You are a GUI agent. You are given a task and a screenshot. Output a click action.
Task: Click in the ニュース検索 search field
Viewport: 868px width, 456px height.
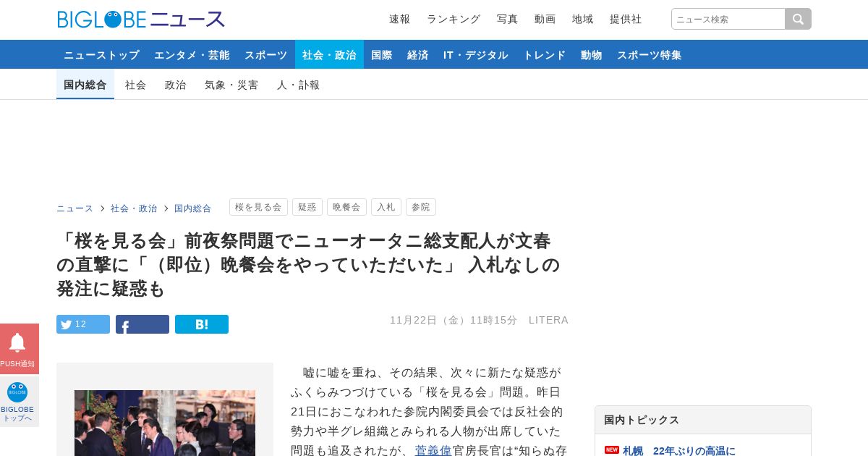pyautogui.click(x=728, y=19)
